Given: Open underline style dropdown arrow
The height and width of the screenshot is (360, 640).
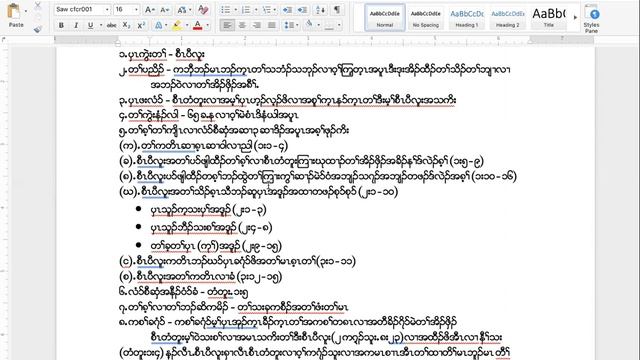Looking at the screenshot, I should (100, 25).
